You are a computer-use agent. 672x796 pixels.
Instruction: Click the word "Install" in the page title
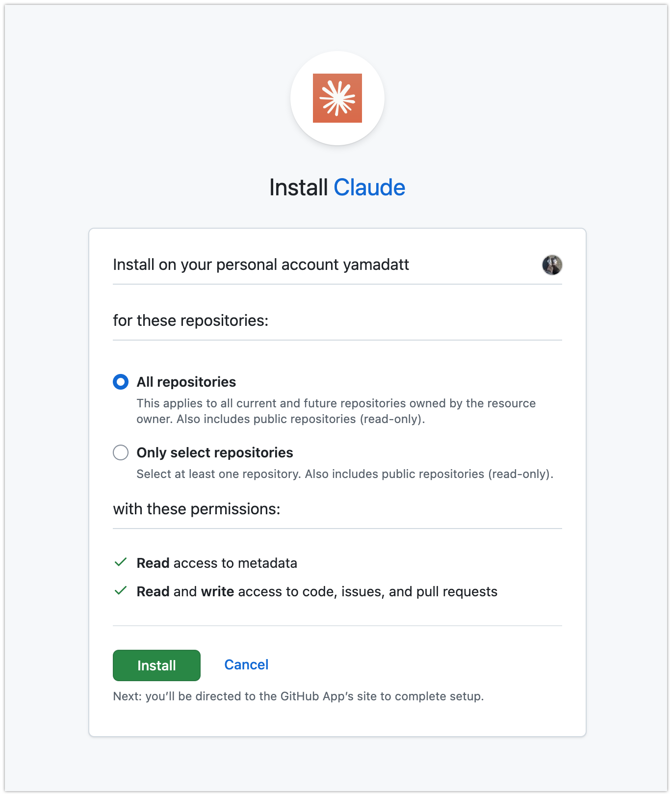point(298,187)
